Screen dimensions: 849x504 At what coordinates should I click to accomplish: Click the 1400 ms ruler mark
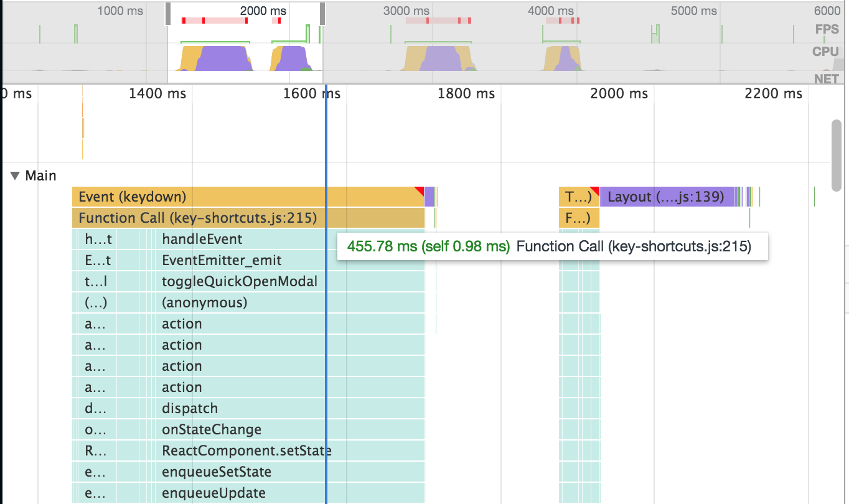click(x=157, y=93)
